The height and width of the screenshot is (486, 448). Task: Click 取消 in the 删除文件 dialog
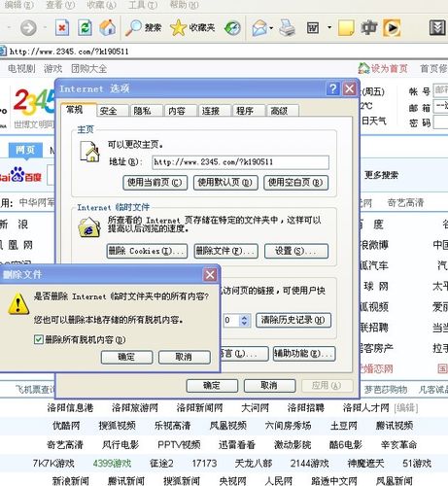[x=184, y=357]
